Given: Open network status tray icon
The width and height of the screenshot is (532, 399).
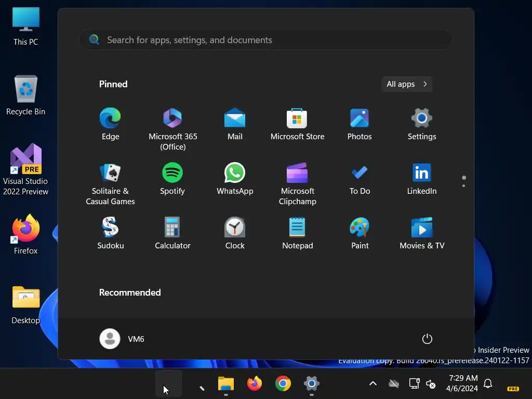Looking at the screenshot, I should 414,383.
